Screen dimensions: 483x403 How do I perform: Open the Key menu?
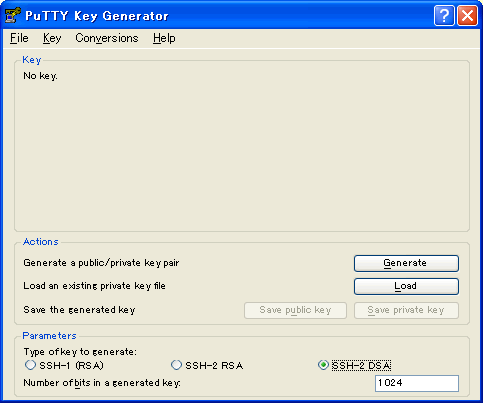pyautogui.click(x=52, y=38)
